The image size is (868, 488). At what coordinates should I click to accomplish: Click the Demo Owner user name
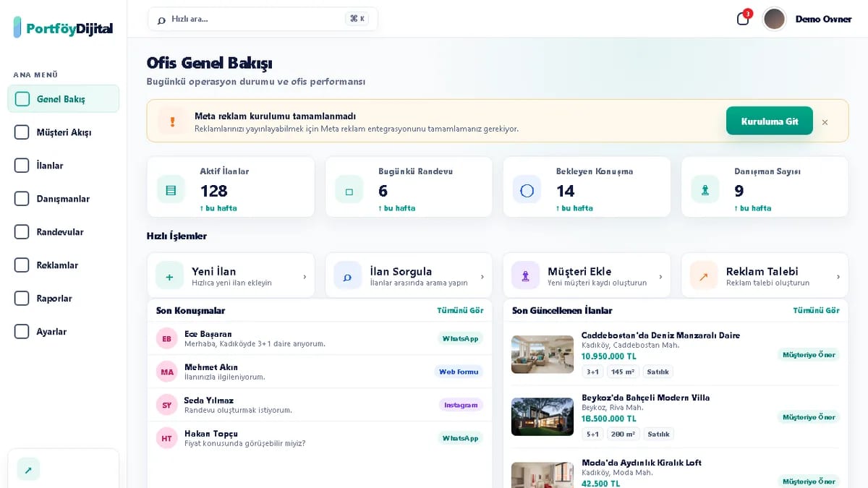tap(823, 20)
